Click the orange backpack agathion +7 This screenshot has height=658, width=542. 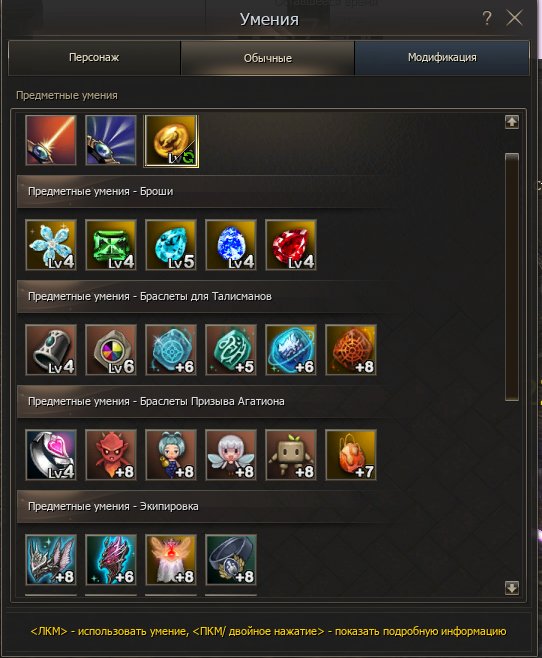click(351, 455)
